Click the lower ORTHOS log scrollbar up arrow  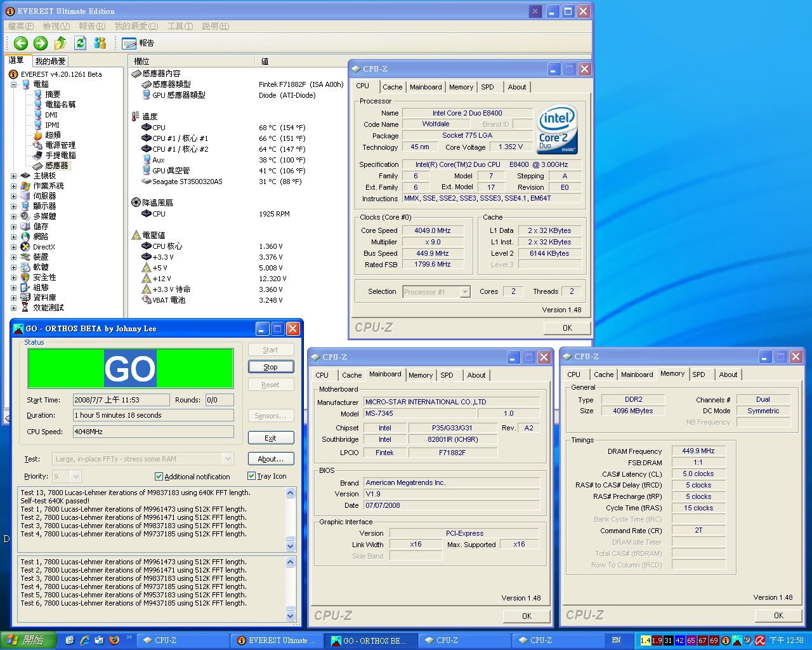click(x=291, y=562)
